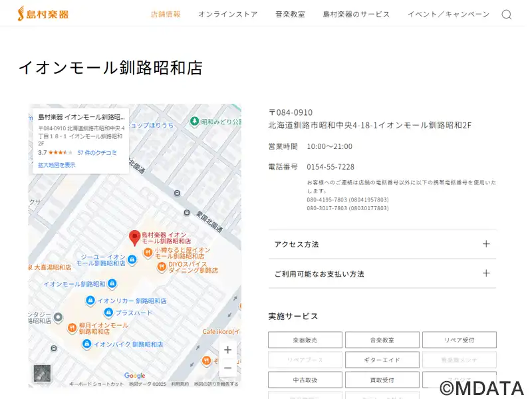The image size is (532, 399).
Task: Expand ご利用可能なお支払い方法 section
Action: coord(382,273)
